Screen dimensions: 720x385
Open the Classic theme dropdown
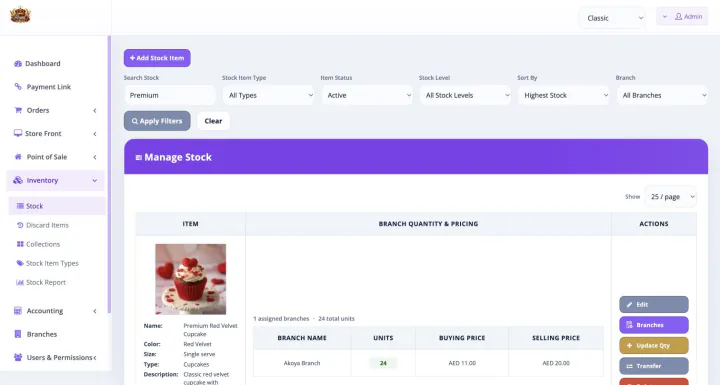tap(613, 18)
